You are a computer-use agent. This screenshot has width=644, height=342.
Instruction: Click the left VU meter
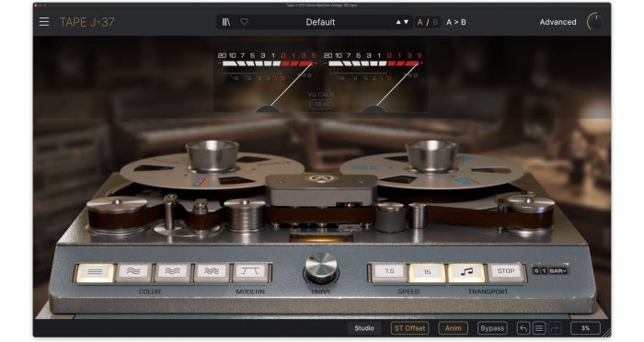pyautogui.click(x=268, y=81)
